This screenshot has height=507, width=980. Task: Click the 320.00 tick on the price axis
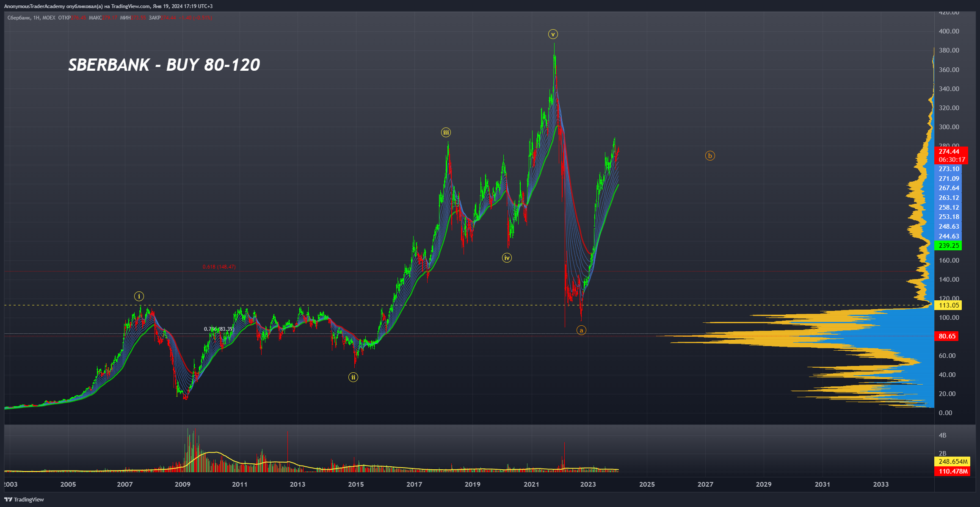949,108
